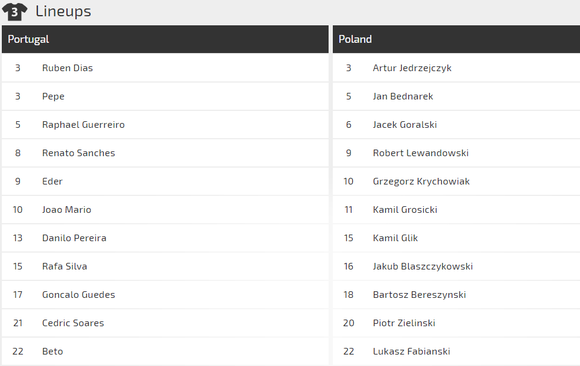
Task: Select Goncalo Guedes player name
Action: (x=78, y=295)
